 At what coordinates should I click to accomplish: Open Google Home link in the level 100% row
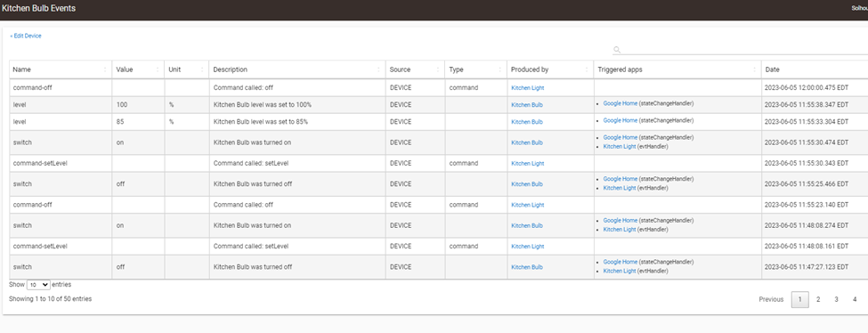(620, 103)
